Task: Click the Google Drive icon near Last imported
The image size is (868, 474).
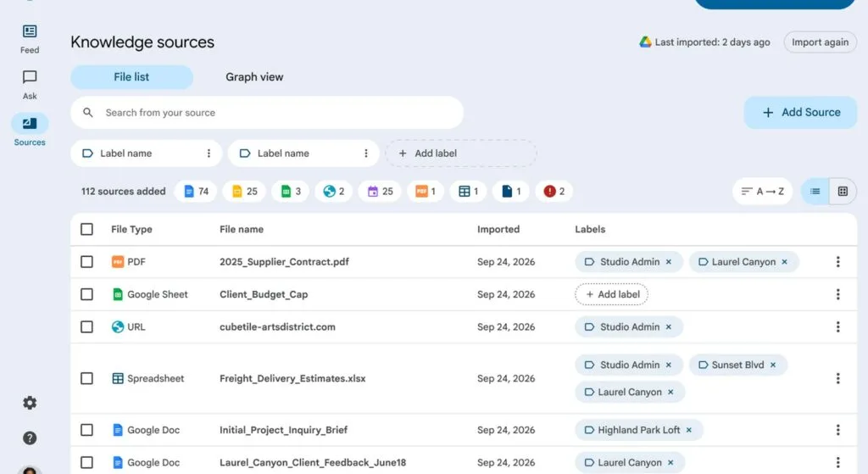Action: [645, 42]
